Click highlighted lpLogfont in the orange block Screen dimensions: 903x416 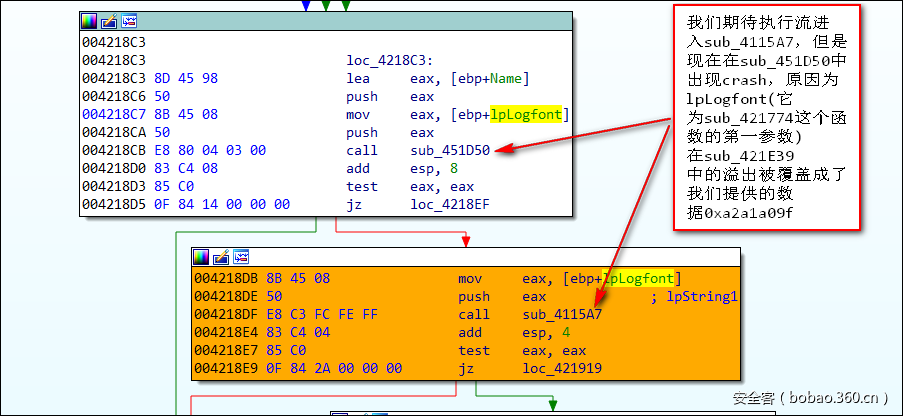click(x=640, y=278)
